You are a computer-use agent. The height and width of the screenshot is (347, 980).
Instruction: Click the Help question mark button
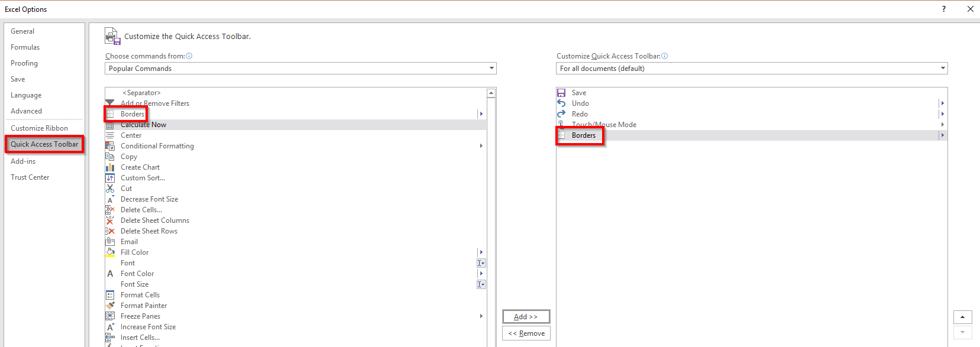(943, 9)
